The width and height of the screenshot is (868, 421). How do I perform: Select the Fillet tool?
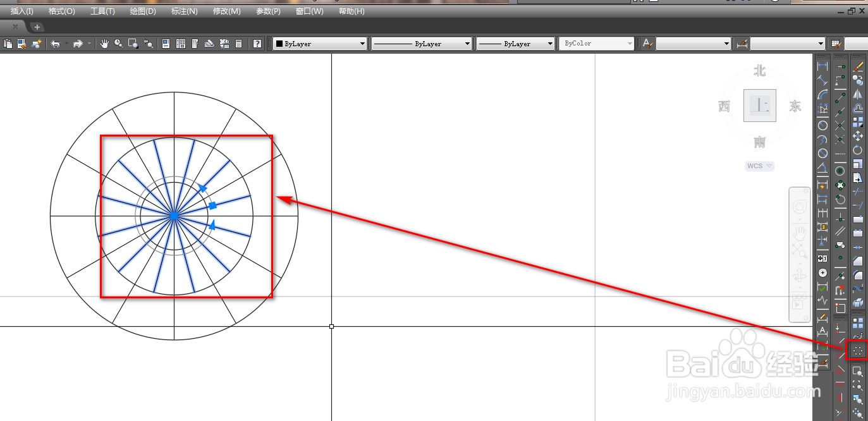(x=858, y=274)
